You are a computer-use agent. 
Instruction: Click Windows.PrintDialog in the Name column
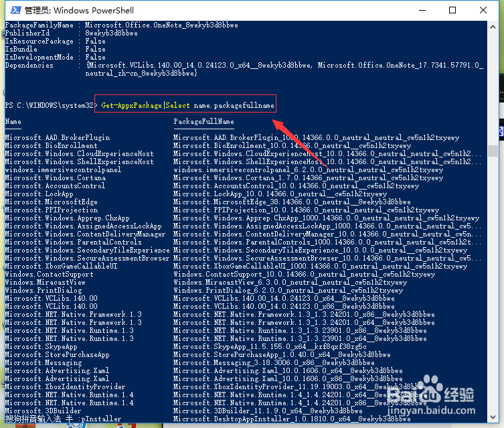click(x=44, y=291)
